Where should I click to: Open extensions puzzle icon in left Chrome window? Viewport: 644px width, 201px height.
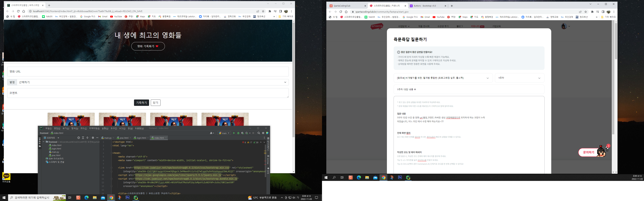click(270, 11)
